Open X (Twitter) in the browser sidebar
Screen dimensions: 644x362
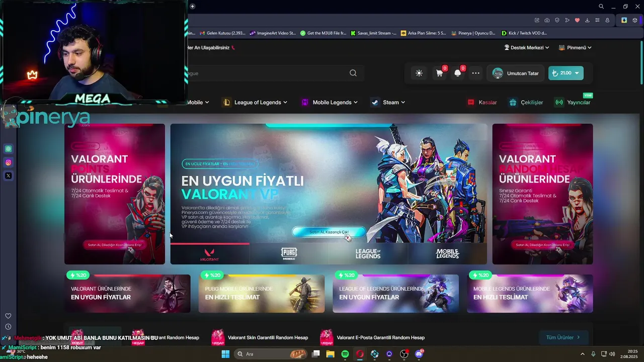pos(8,176)
